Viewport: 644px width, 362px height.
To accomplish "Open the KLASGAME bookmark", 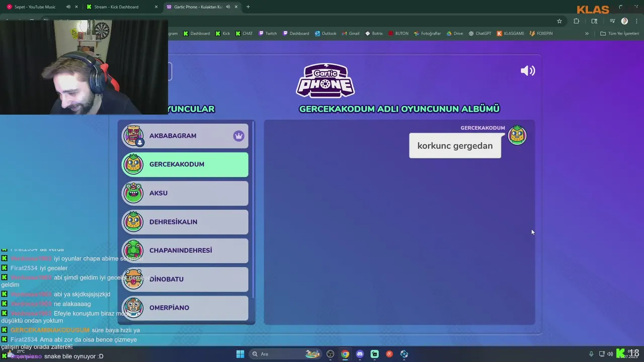I will [510, 34].
